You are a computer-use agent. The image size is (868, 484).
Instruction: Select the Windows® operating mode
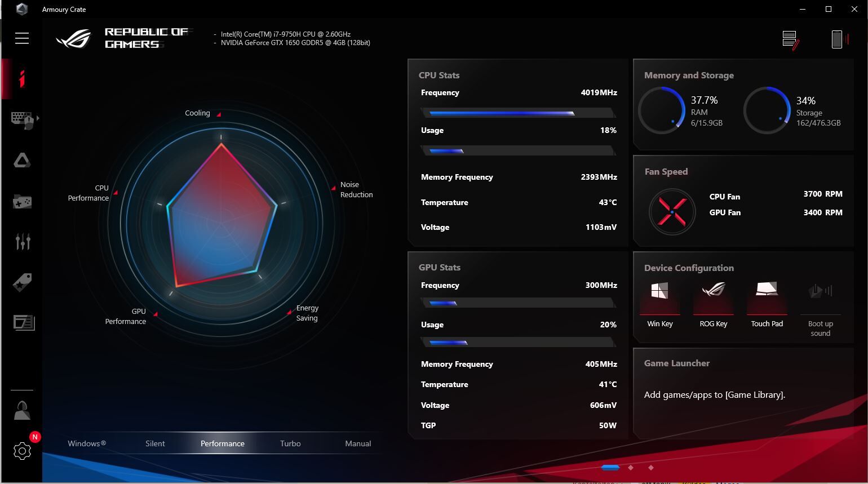click(87, 443)
